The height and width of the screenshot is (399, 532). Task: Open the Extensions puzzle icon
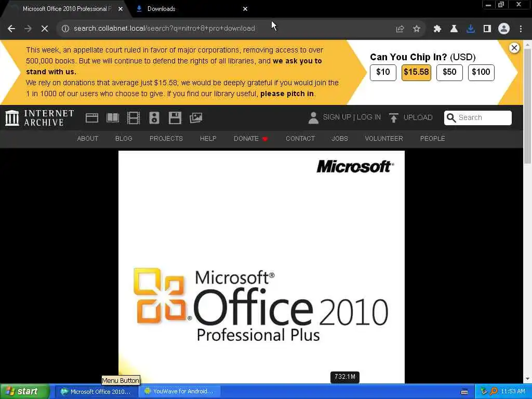(x=437, y=29)
